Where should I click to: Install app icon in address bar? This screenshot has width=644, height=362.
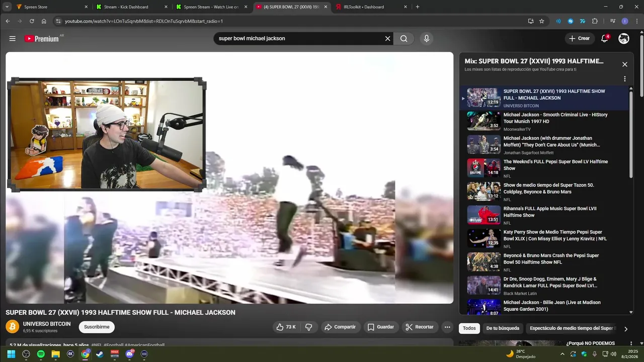click(531, 21)
